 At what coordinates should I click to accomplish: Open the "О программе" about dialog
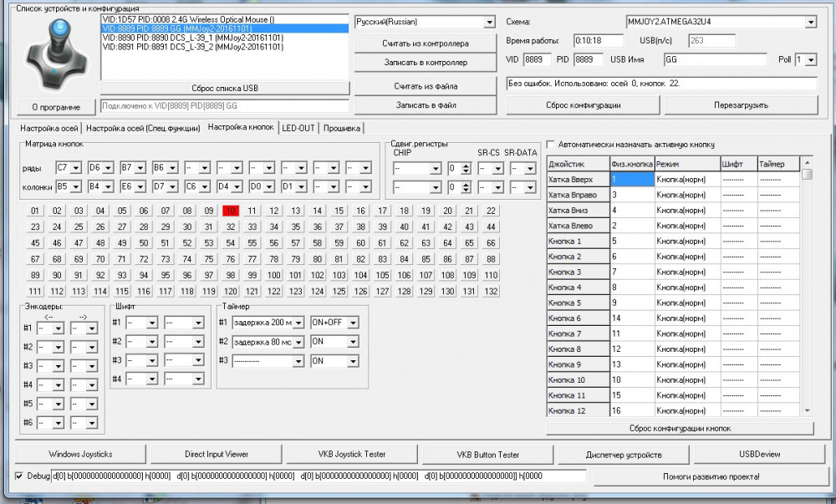coord(56,107)
